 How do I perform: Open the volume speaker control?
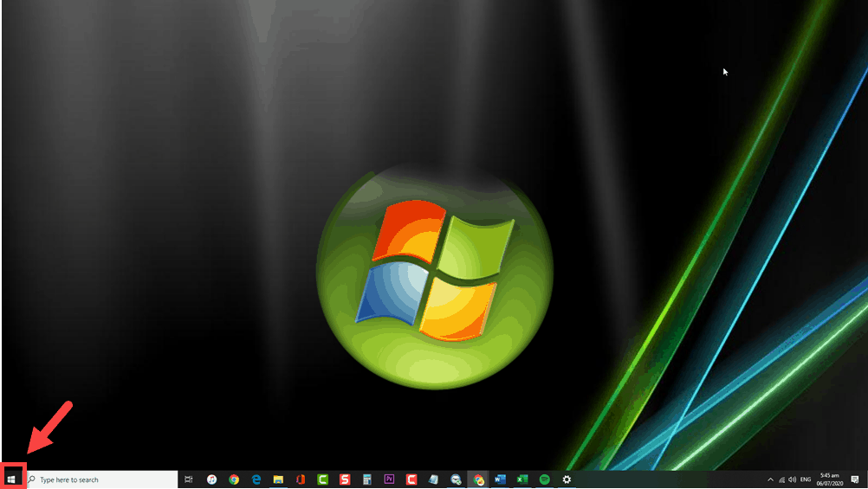[792, 479]
